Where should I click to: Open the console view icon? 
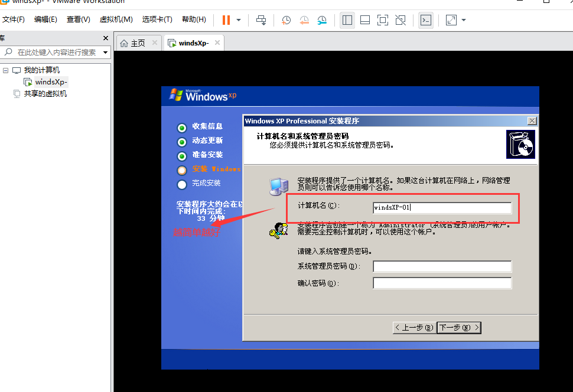coord(426,20)
